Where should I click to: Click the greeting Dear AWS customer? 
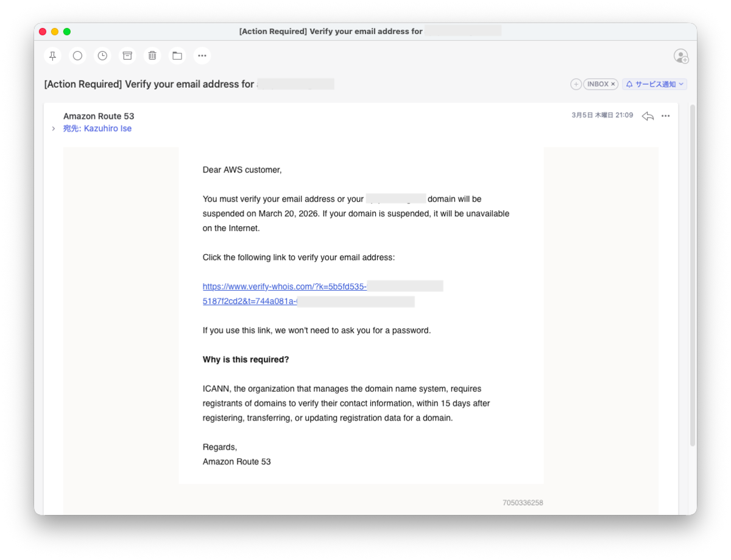pos(242,170)
